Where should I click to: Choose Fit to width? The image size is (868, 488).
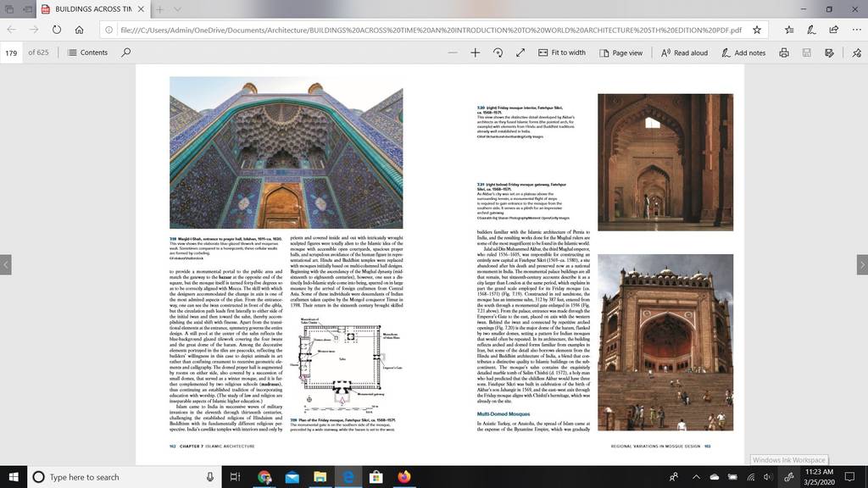(x=561, y=53)
